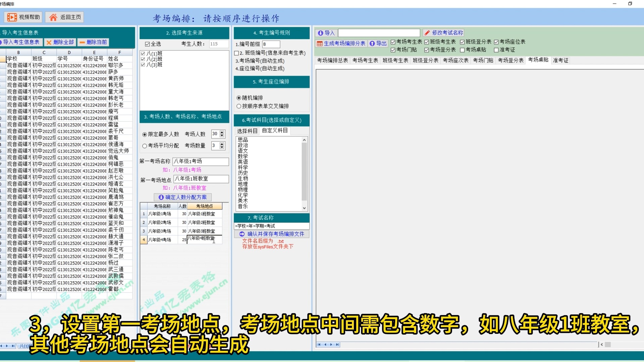Switch to 自定义科目 tab
Viewport: 644px width, 362px height.
pyautogui.click(x=275, y=130)
